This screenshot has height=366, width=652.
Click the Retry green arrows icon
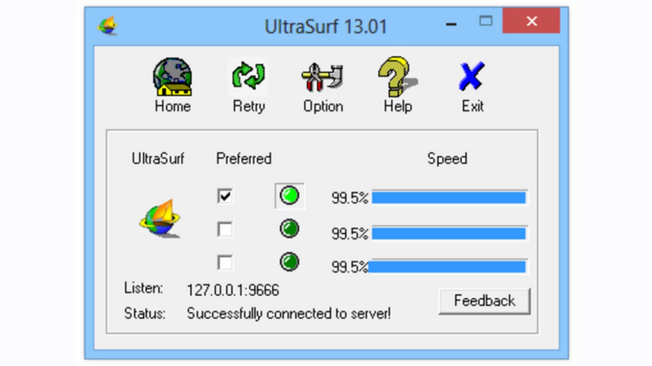(x=248, y=76)
